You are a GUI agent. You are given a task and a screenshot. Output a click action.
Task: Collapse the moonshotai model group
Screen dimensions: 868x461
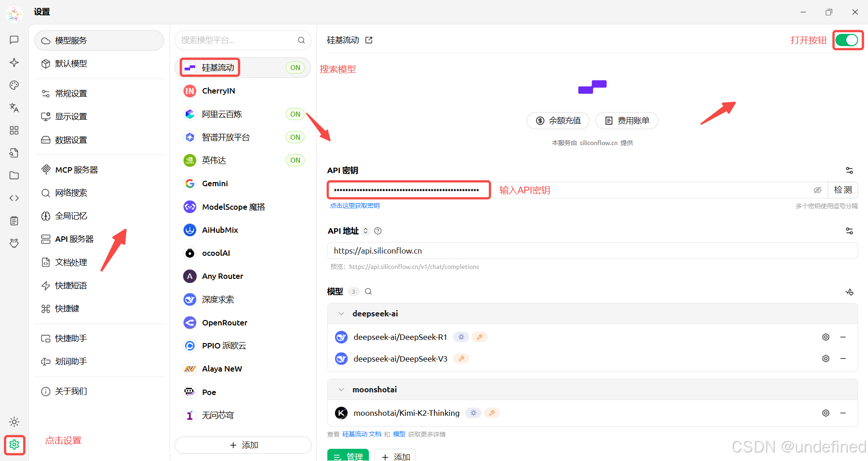(341, 390)
